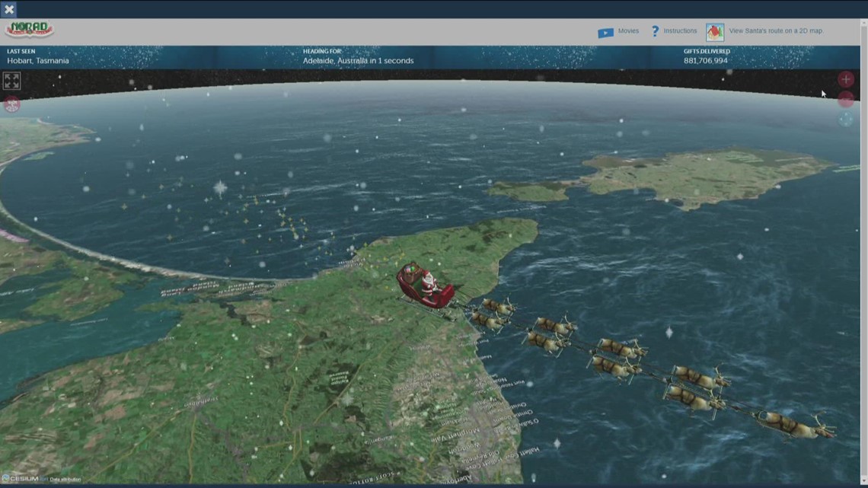
Task: Click the Instructions question mark icon
Action: point(656,31)
